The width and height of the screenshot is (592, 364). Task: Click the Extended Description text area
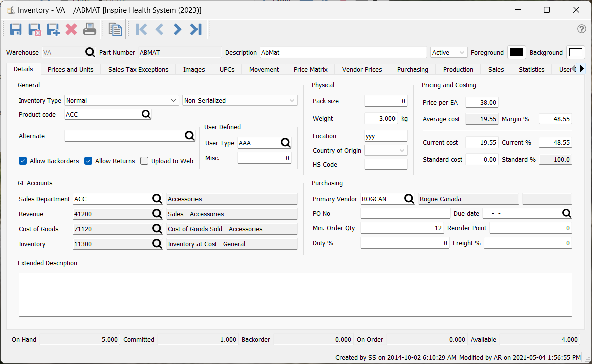pos(295,295)
